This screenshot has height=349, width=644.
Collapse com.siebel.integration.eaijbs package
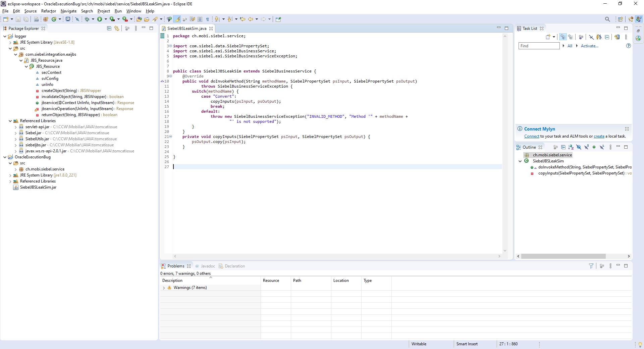[15, 54]
